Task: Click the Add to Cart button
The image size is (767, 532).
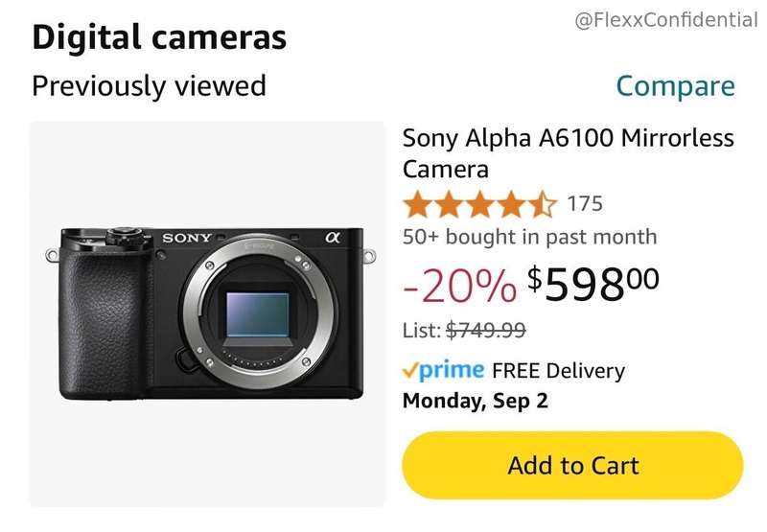Action: click(x=572, y=466)
